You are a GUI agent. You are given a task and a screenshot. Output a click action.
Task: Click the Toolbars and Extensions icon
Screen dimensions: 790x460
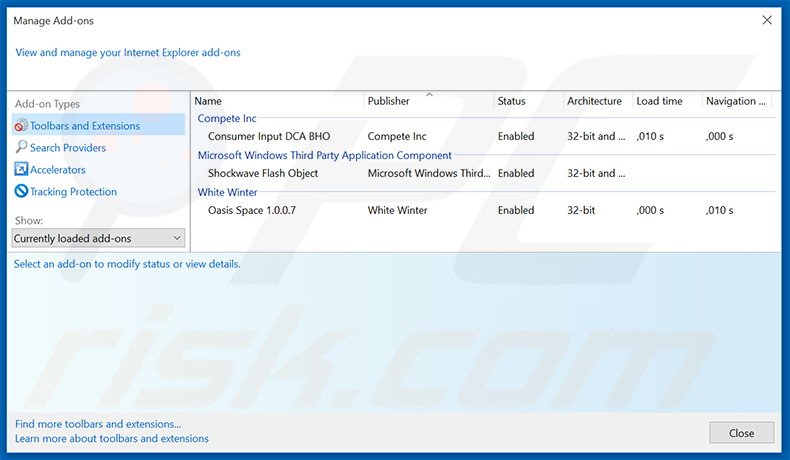21,126
